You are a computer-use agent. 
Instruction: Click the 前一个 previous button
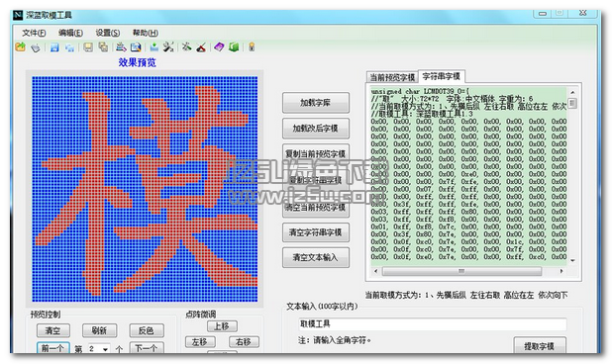pyautogui.click(x=53, y=348)
